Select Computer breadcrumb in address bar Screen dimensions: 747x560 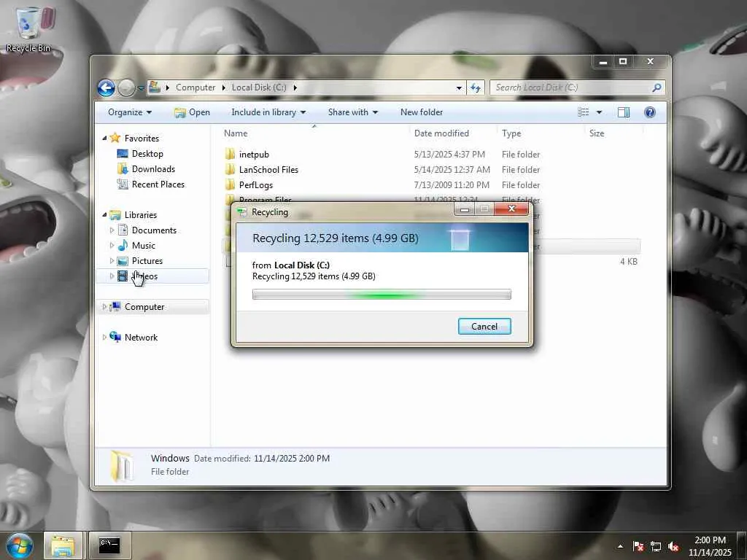click(196, 87)
